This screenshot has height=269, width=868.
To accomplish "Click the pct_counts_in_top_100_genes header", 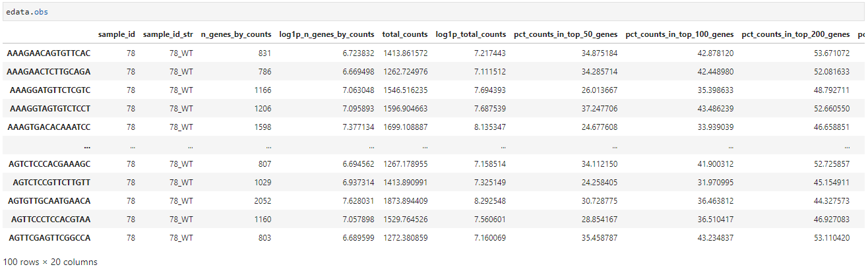I will pos(679,34).
